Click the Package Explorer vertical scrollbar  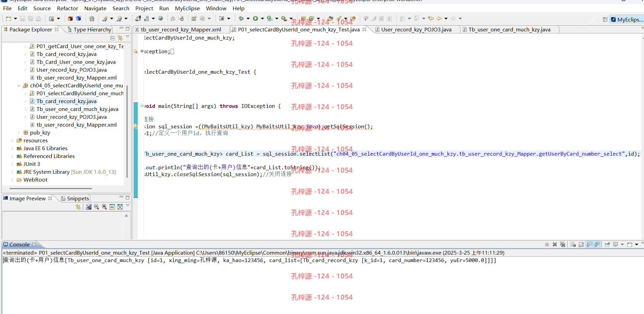[127, 131]
